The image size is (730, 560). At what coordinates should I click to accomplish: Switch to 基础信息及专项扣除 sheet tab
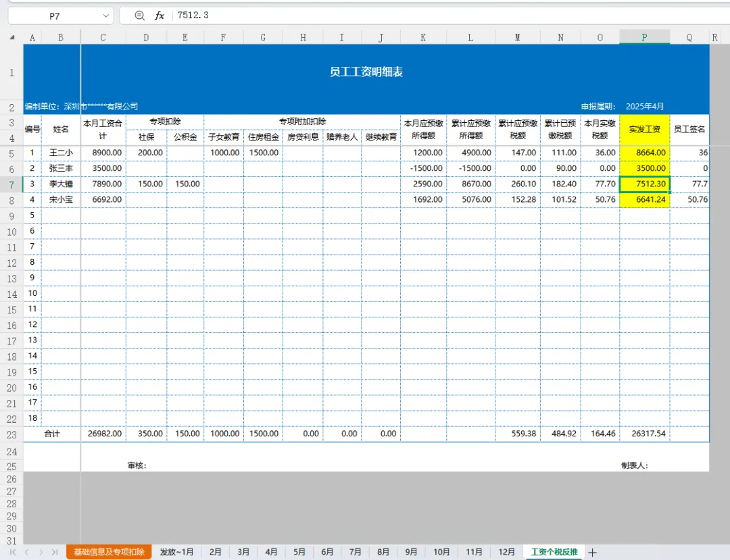[x=109, y=552]
